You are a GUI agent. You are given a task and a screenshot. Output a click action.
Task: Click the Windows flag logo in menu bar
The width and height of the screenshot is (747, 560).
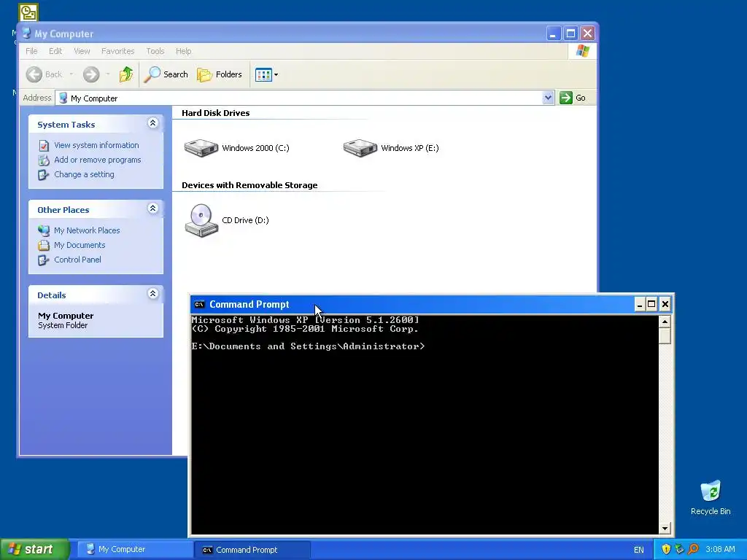point(582,51)
